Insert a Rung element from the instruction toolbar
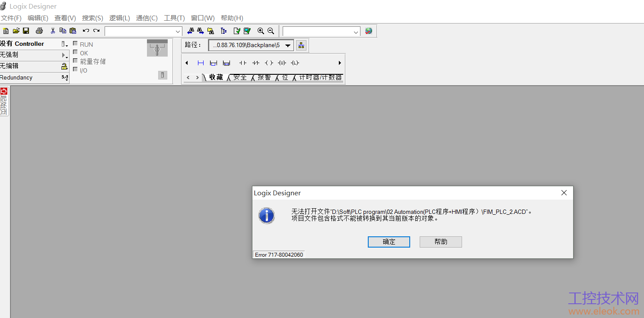Screen dimensions: 644x318 (x=201, y=63)
